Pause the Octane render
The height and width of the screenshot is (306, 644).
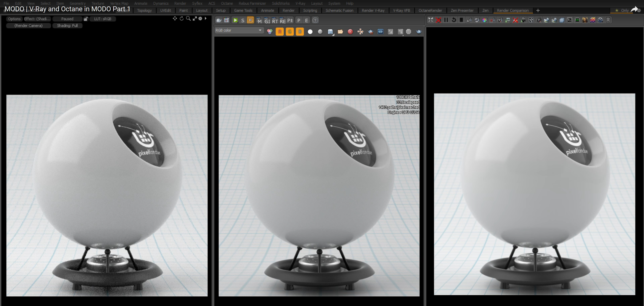(446, 20)
